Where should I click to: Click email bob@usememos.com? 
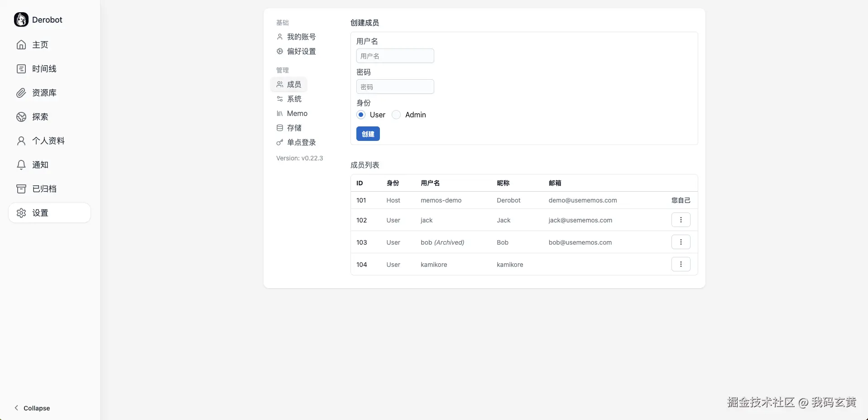(580, 242)
